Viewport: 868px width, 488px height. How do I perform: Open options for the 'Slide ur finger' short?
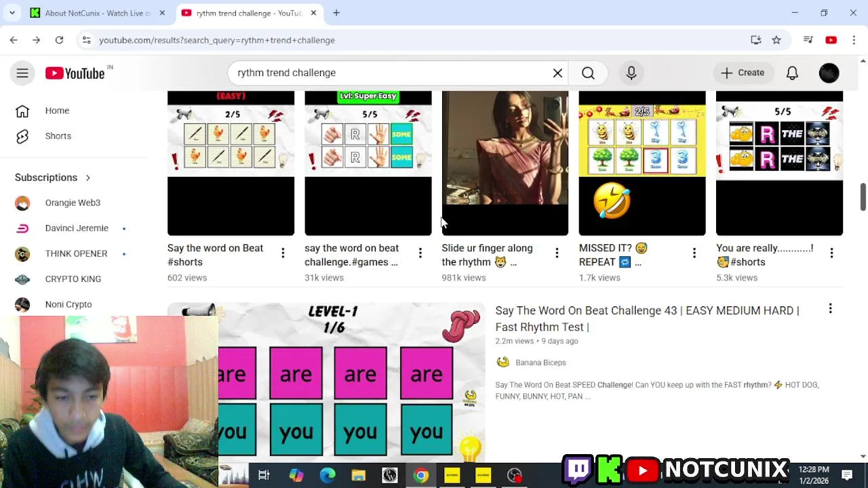(x=557, y=253)
